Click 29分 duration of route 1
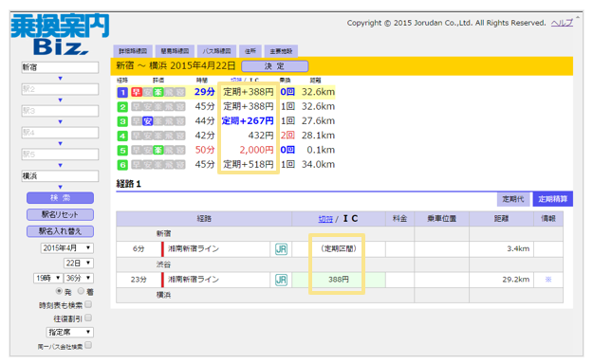The image size is (593, 364). (x=205, y=92)
